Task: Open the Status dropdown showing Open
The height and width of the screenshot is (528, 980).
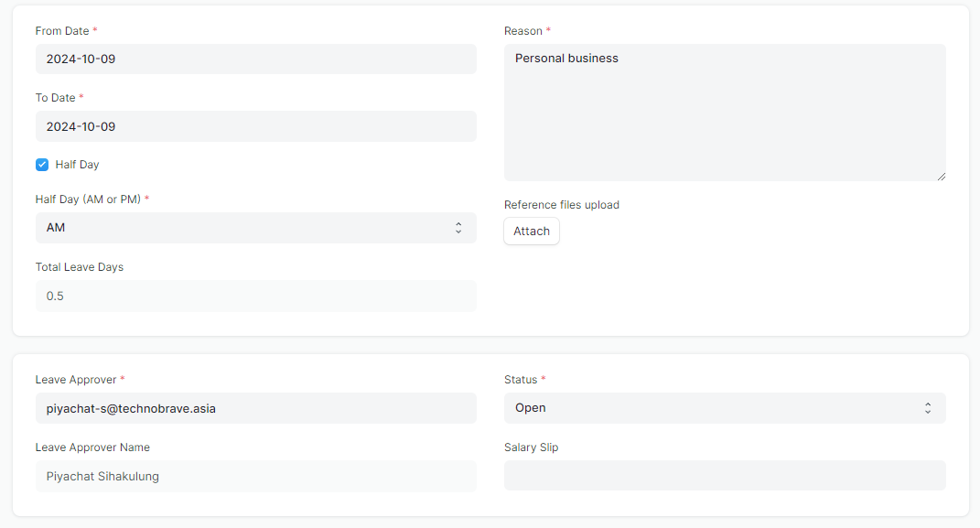Action: click(725, 408)
